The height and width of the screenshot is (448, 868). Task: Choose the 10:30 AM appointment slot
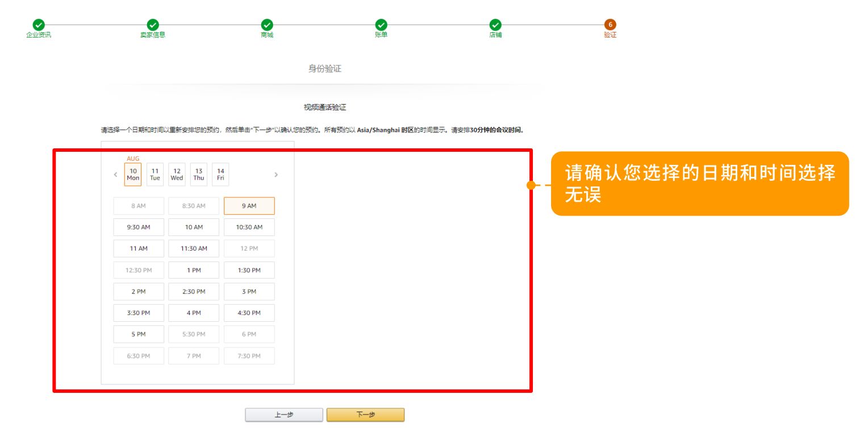tap(249, 227)
